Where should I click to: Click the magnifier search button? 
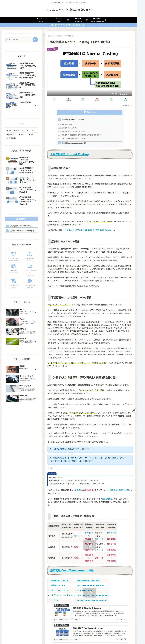tap(35, 39)
